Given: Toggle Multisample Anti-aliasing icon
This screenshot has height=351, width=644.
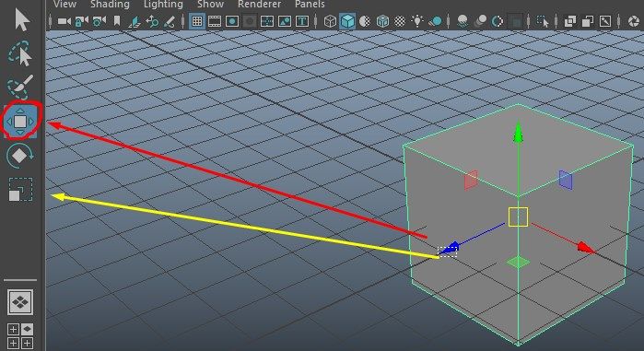Looking at the screenshot, I should 498,21.
